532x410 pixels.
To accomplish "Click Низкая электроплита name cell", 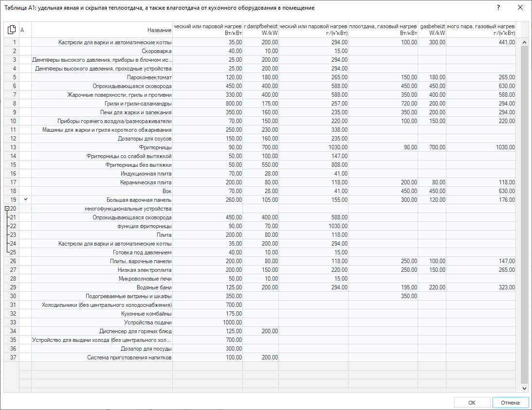I will [x=102, y=270].
